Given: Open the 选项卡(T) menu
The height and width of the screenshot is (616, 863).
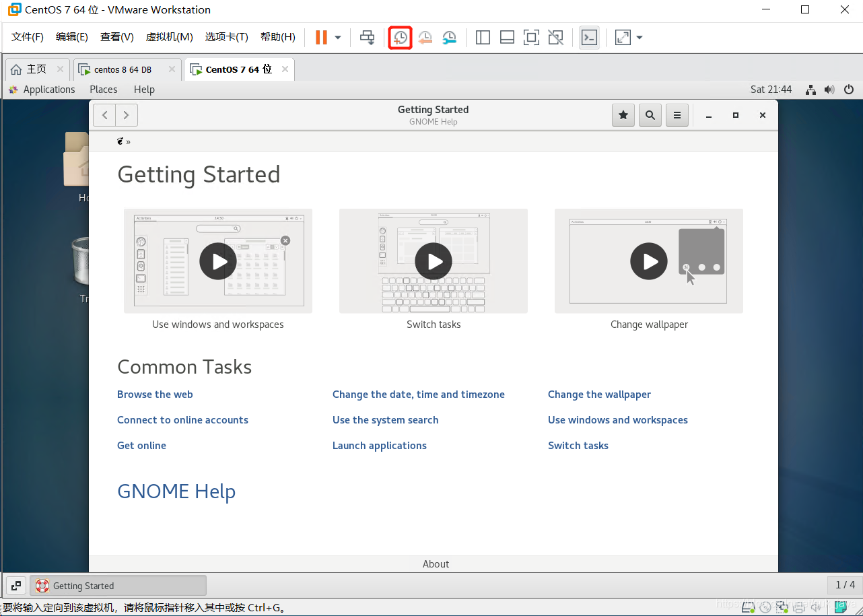Looking at the screenshot, I should click(x=227, y=37).
